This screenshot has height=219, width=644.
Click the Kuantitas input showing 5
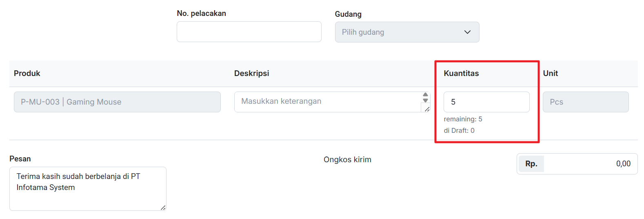(x=486, y=102)
